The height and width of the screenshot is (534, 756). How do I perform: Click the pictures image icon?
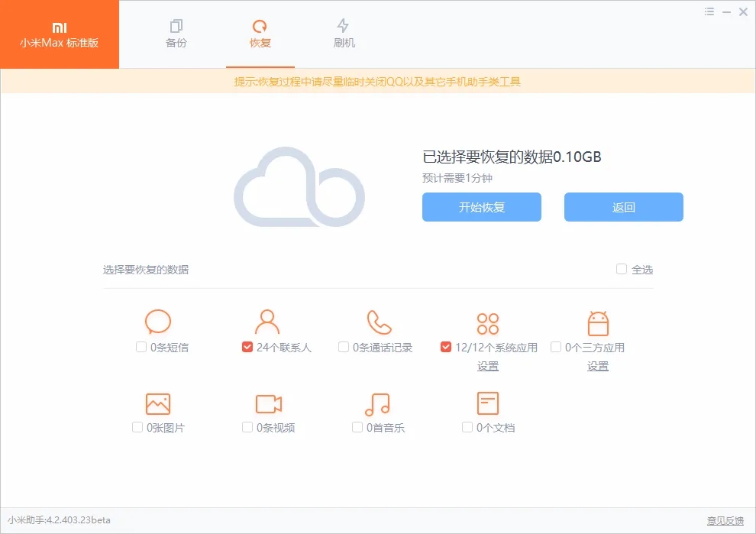(x=157, y=403)
